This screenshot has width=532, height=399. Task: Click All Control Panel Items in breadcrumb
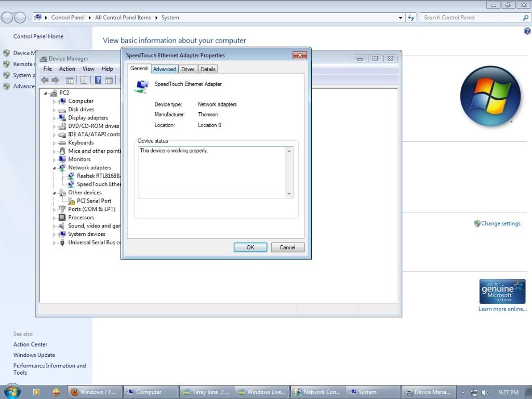[123, 18]
